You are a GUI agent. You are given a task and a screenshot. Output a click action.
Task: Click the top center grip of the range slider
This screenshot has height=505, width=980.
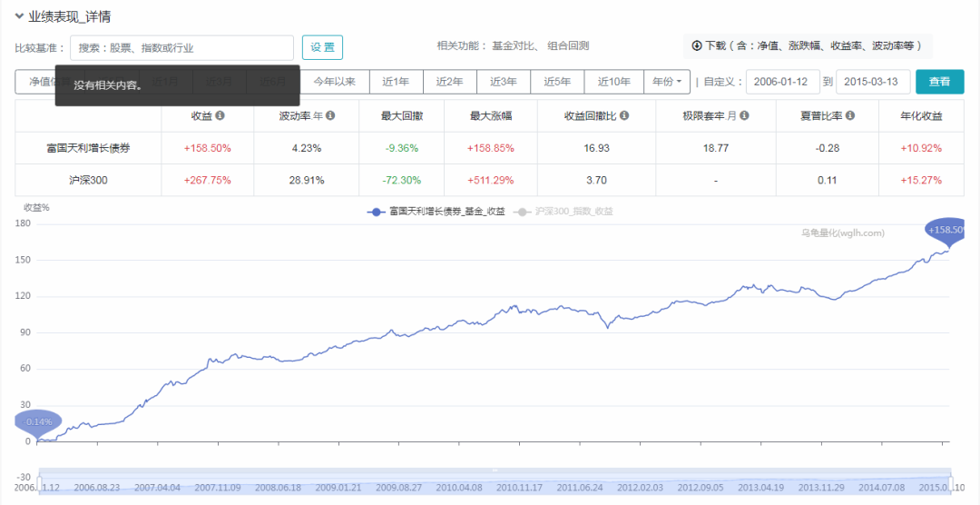pyautogui.click(x=495, y=470)
